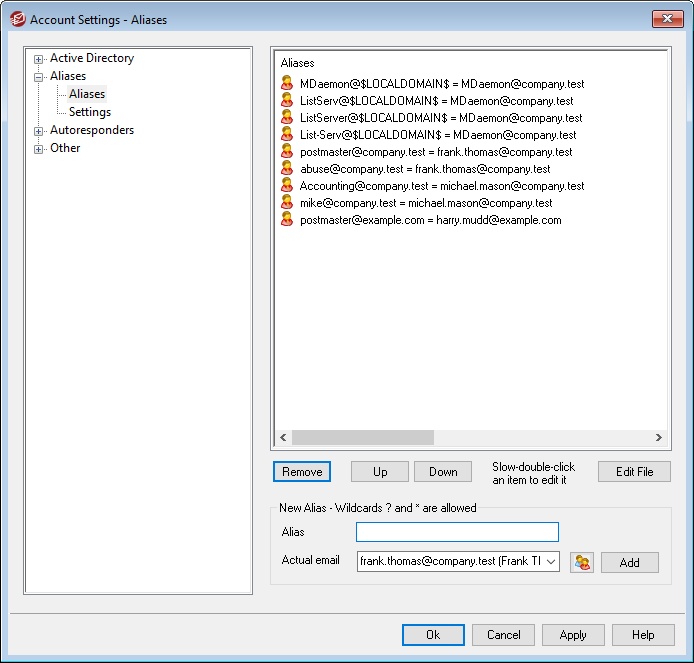Click the icon beside Accounting@company.test alias
694x663 pixels.
click(287, 186)
